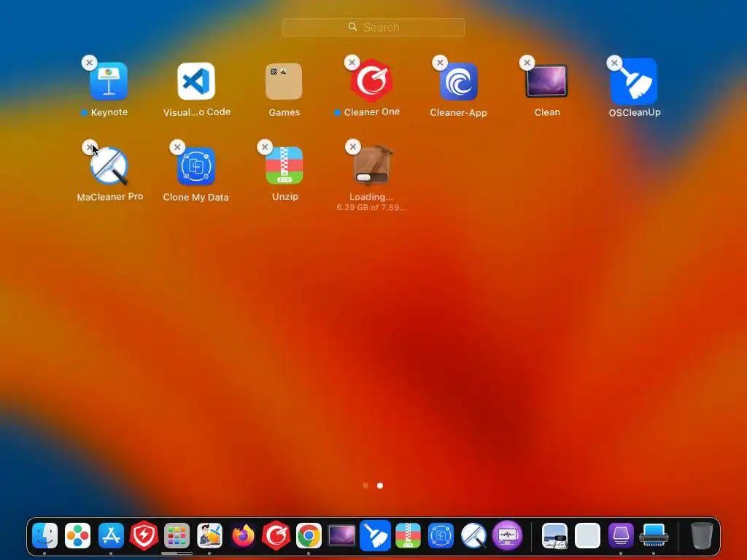The width and height of the screenshot is (747, 560).
Task: Delete Unzip using its X badge
Action: 265,147
